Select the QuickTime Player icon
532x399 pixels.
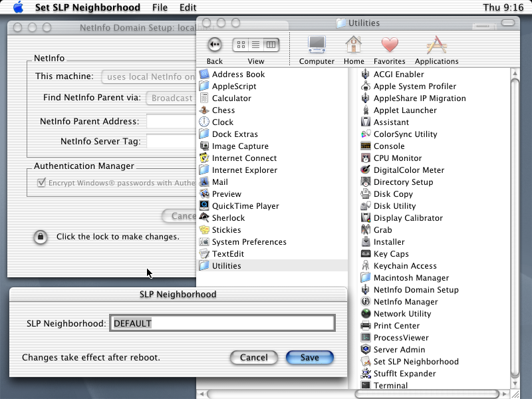pos(204,205)
